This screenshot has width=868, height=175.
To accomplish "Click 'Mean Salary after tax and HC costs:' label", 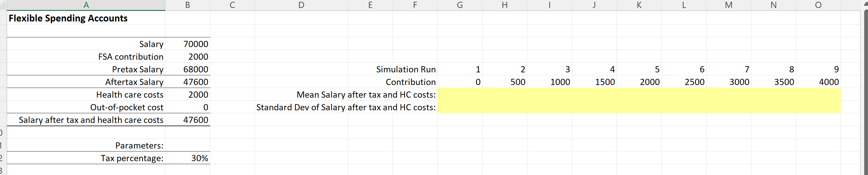I will [366, 95].
